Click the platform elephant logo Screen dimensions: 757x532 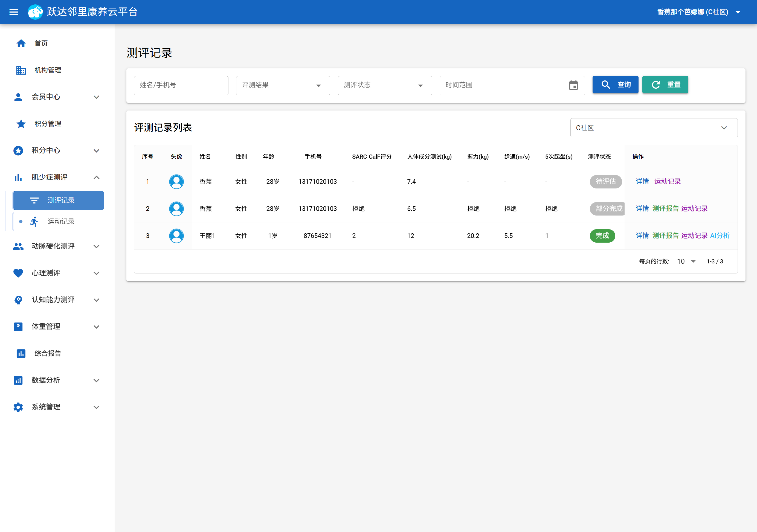(x=35, y=12)
